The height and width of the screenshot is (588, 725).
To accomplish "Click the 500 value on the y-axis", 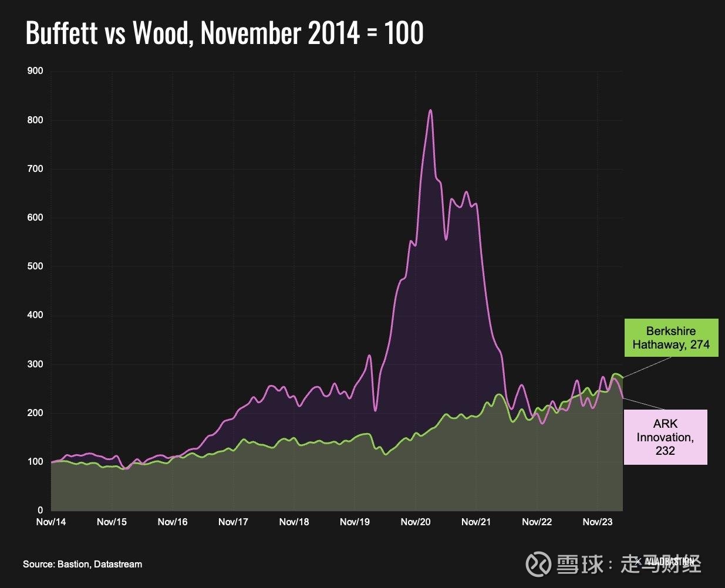I will 36,266.
